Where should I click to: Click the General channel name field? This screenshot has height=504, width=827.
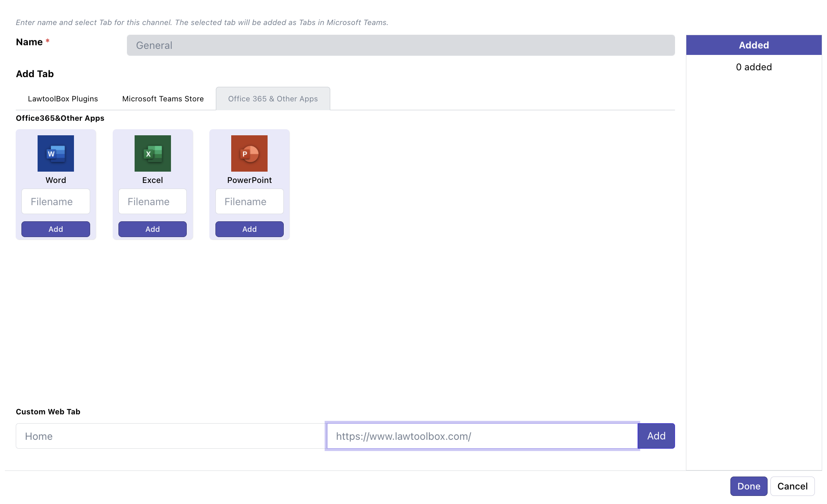pos(401,45)
